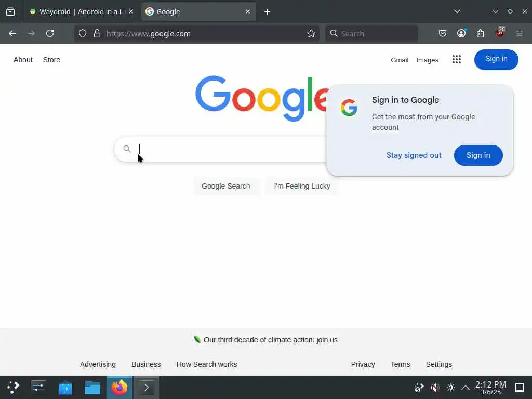Open the Firefox account icon

(x=461, y=33)
